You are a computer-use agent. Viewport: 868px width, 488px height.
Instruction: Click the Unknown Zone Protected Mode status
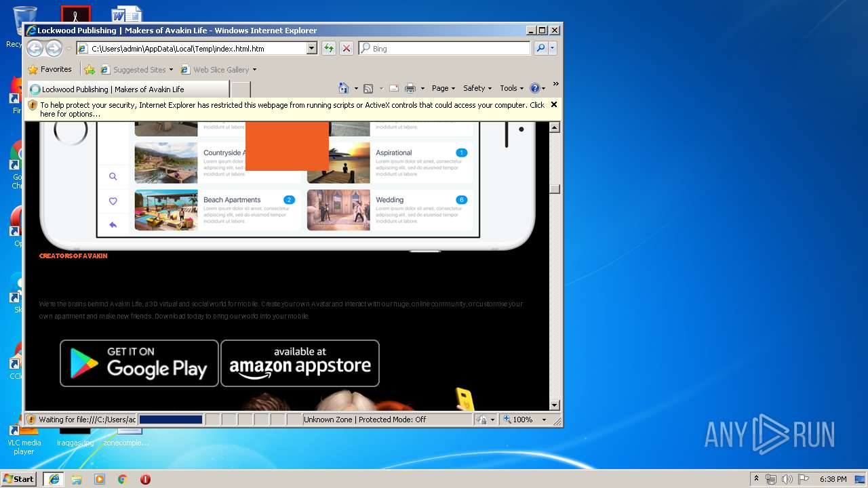(387, 420)
